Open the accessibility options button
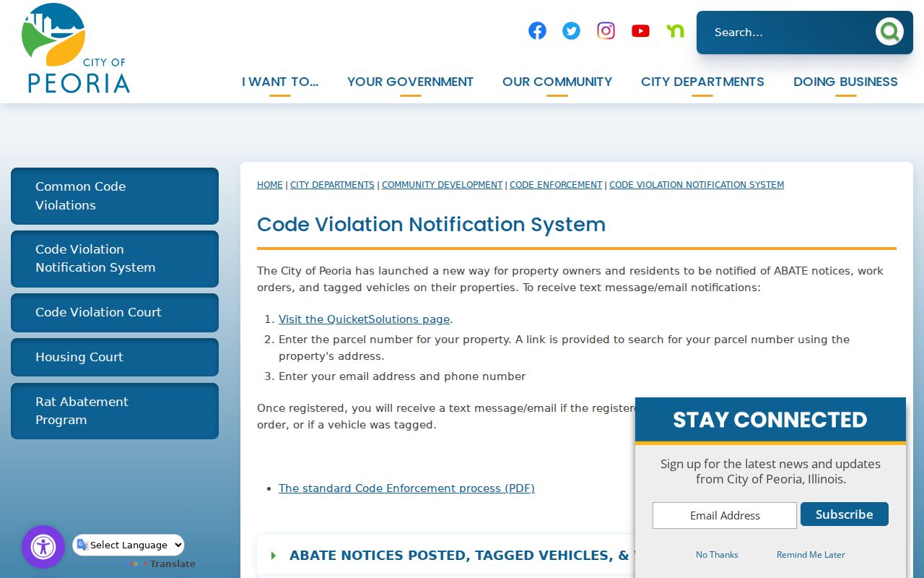 pyautogui.click(x=43, y=547)
